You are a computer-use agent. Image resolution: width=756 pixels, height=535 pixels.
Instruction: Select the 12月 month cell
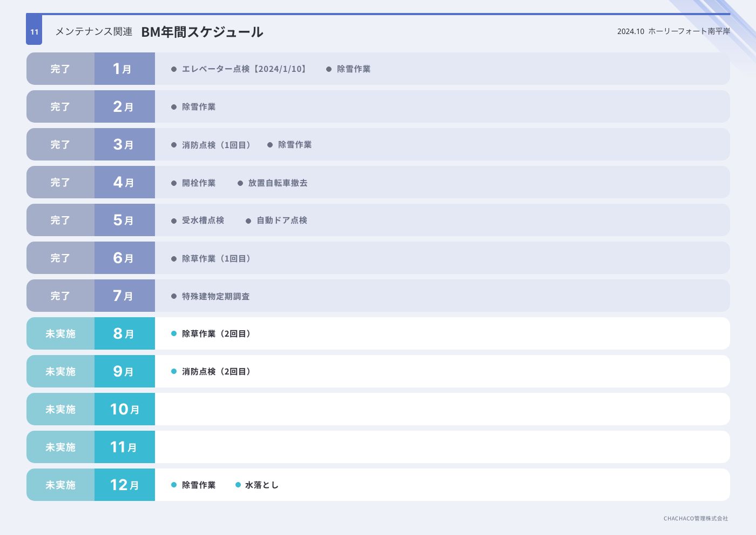tap(124, 485)
